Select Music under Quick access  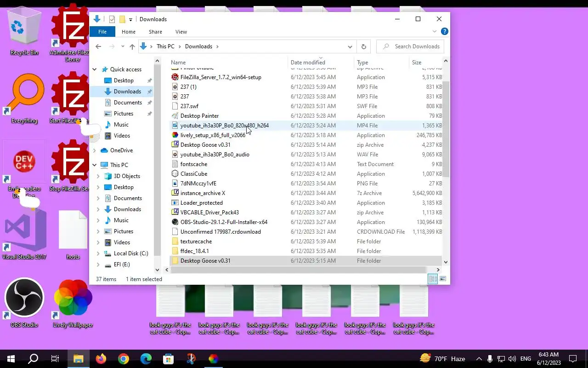(121, 125)
